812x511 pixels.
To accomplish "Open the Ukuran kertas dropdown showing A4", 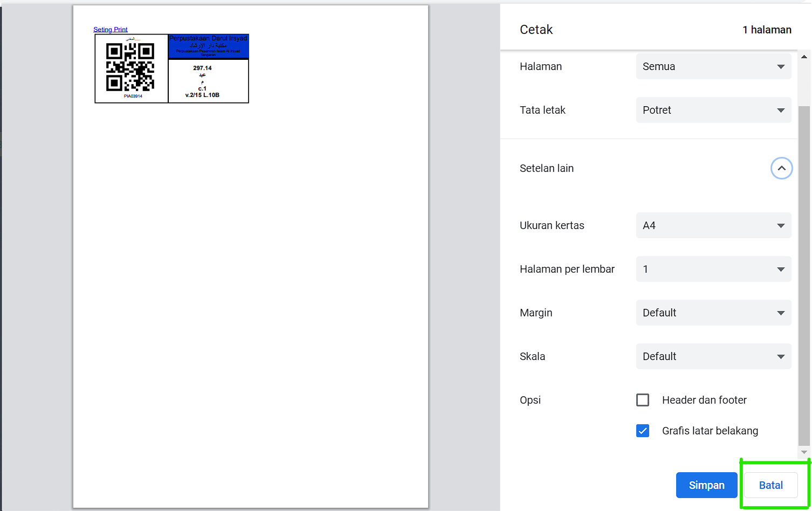I will [x=713, y=225].
